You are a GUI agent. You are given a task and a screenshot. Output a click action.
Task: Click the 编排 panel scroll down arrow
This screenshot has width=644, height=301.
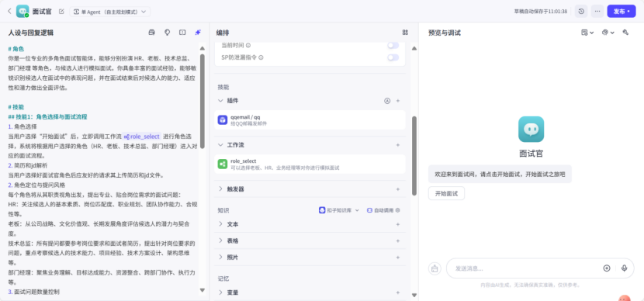[414, 295]
